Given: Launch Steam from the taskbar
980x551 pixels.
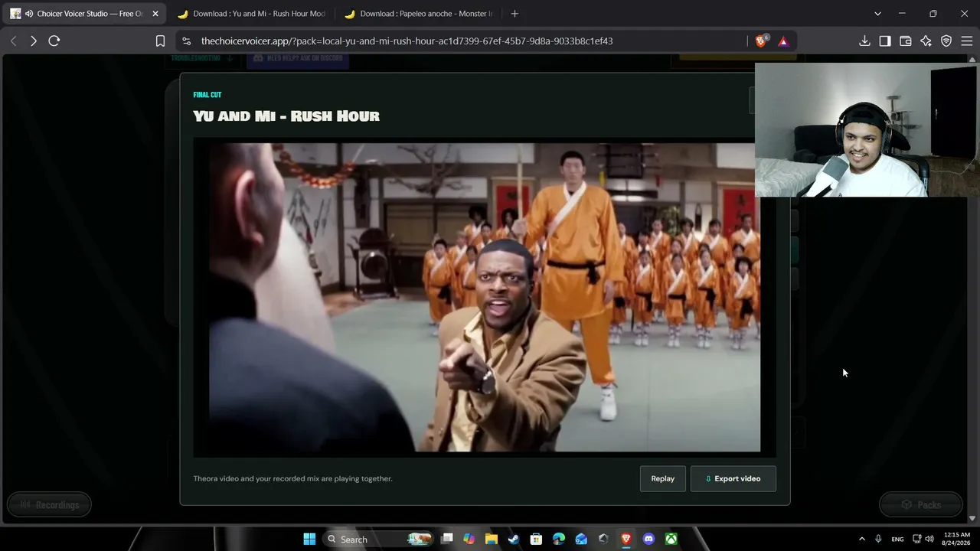Looking at the screenshot, I should pos(514,540).
